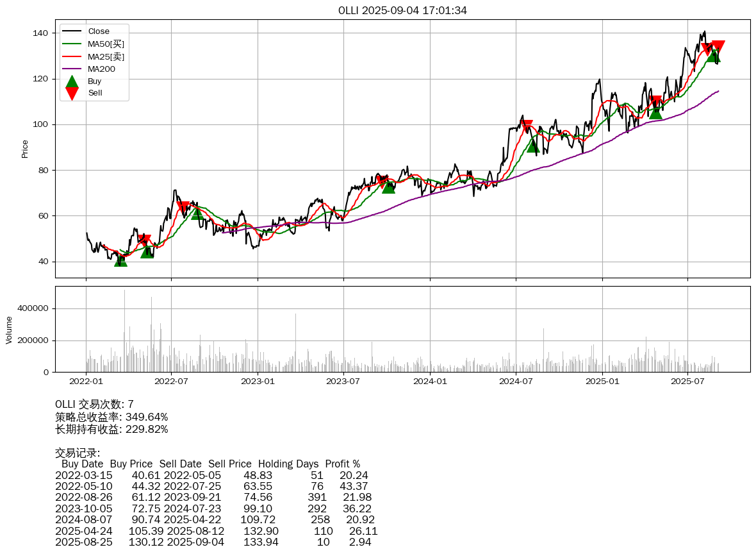Select the last trade row bought on 2025-08-25
The width and height of the screenshot is (756, 554).
213,542
